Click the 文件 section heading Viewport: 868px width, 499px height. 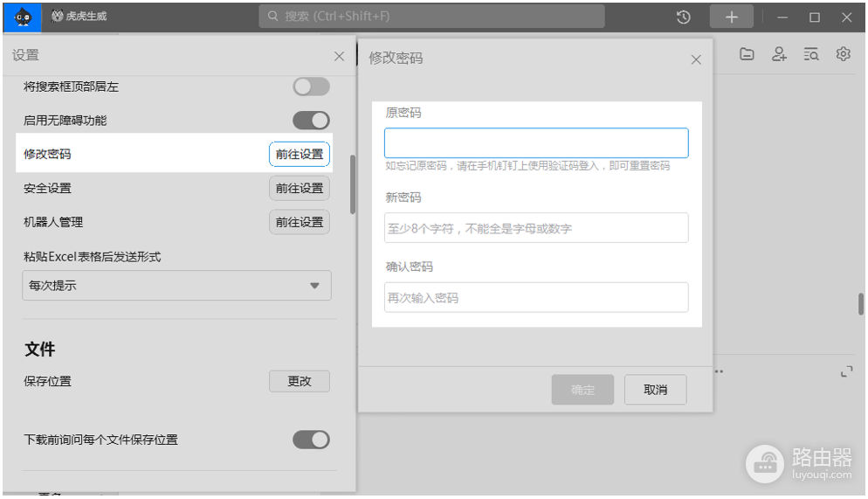click(x=40, y=350)
